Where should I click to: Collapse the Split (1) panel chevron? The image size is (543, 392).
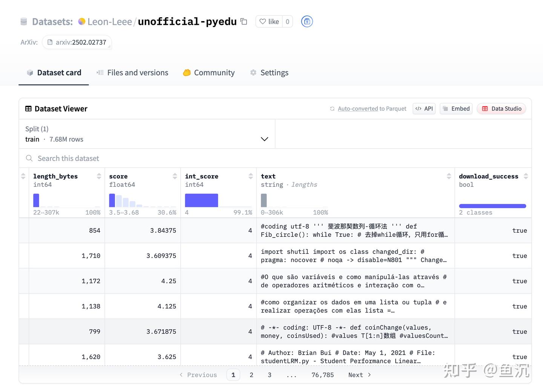[x=264, y=139]
